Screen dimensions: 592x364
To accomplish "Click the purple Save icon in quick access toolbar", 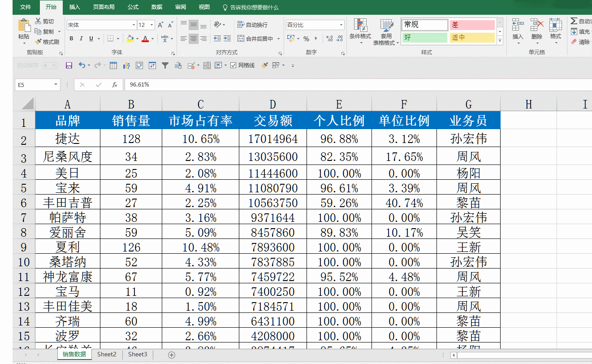I will pos(69,65).
